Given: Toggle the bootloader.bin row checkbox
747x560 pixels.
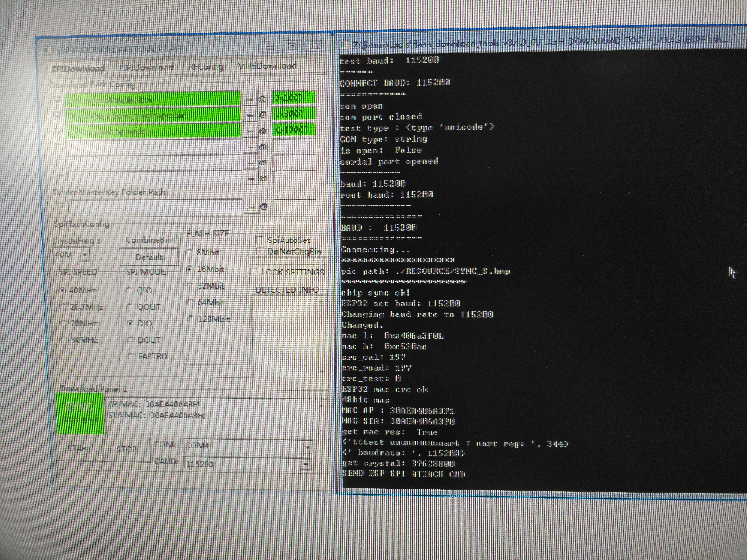Looking at the screenshot, I should coord(58,101).
